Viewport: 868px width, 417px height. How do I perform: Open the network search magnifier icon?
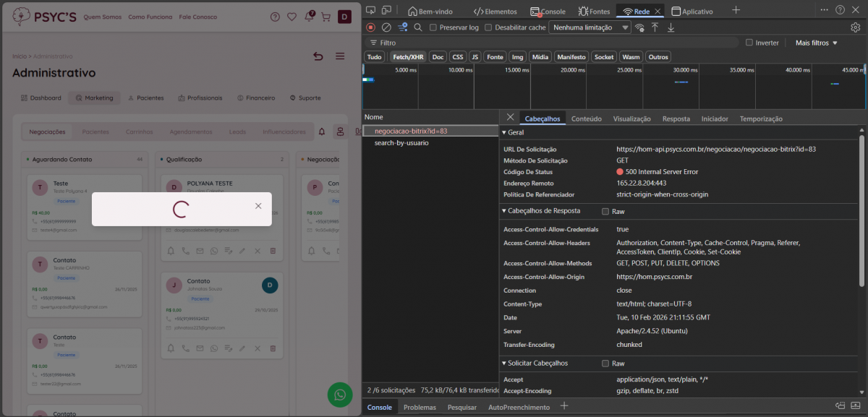418,27
